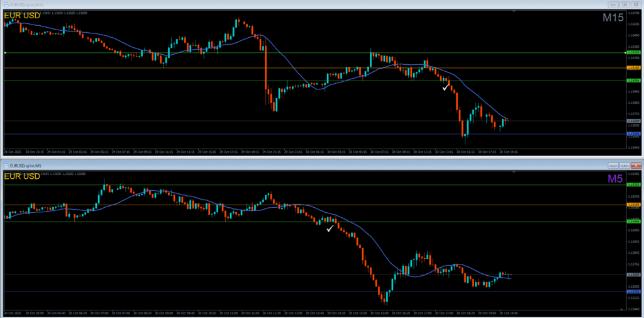Click the chart shift triangle on M15 chart
The width and height of the screenshot is (644, 318).
pyautogui.click(x=513, y=12)
